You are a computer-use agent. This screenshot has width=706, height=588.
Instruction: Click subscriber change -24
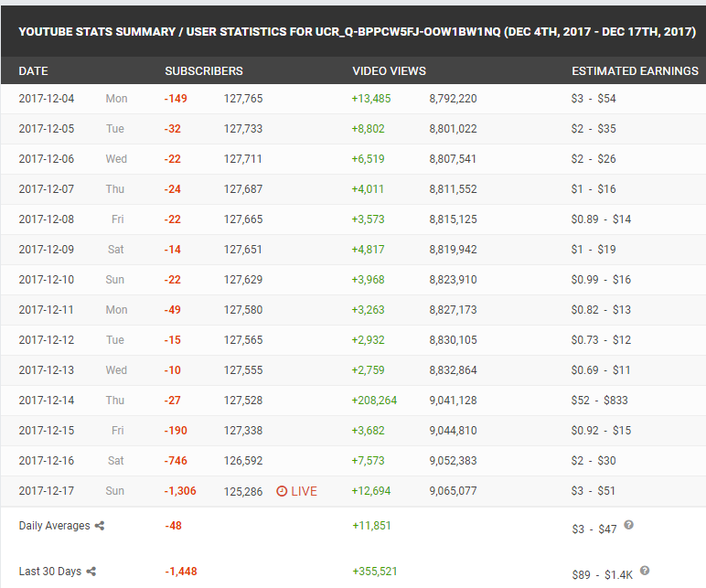pos(173,189)
